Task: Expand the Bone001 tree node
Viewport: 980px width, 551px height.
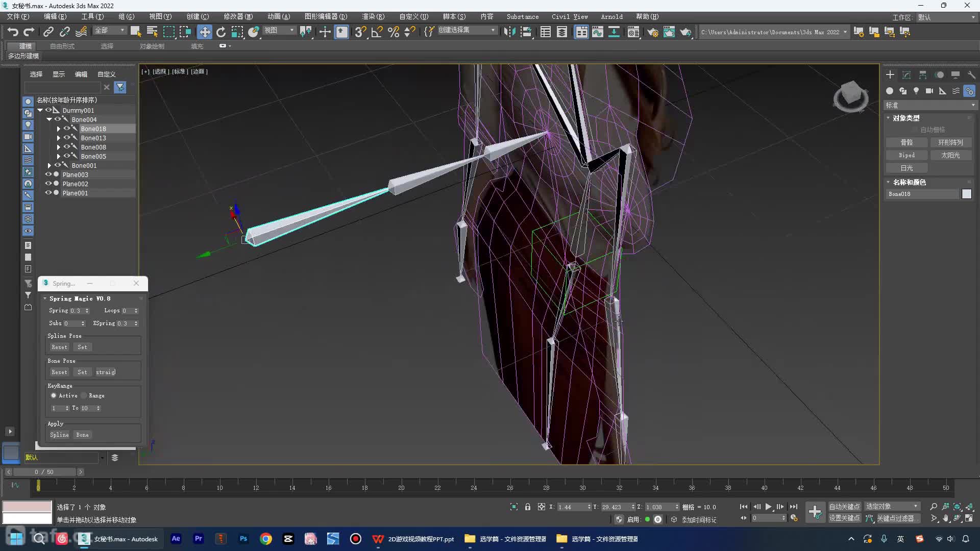Action: [x=49, y=165]
